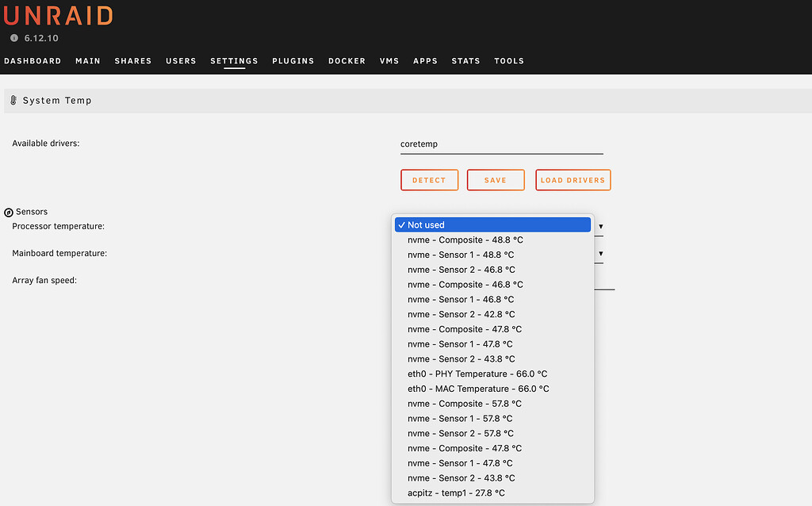Open the STATS page
Screen dimensions: 812x506
[x=465, y=60]
